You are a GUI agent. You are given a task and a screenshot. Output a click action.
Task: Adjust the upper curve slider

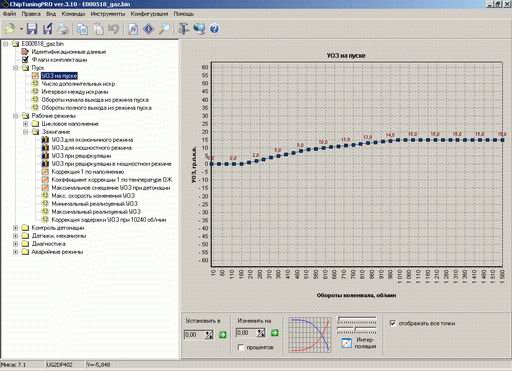357,319
